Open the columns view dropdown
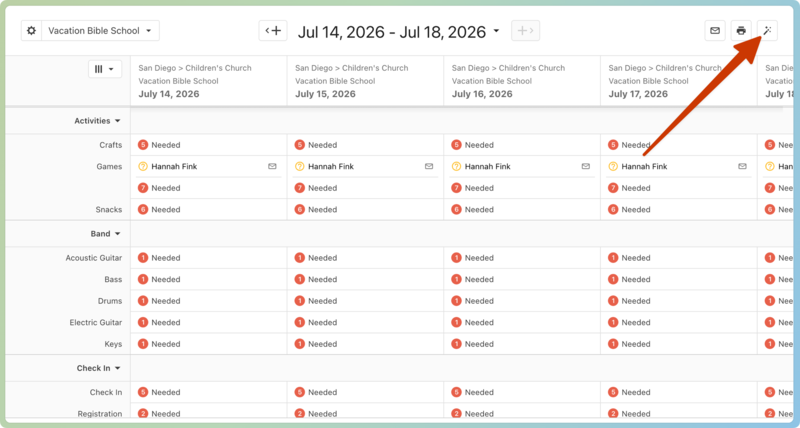800x428 pixels. coord(105,69)
